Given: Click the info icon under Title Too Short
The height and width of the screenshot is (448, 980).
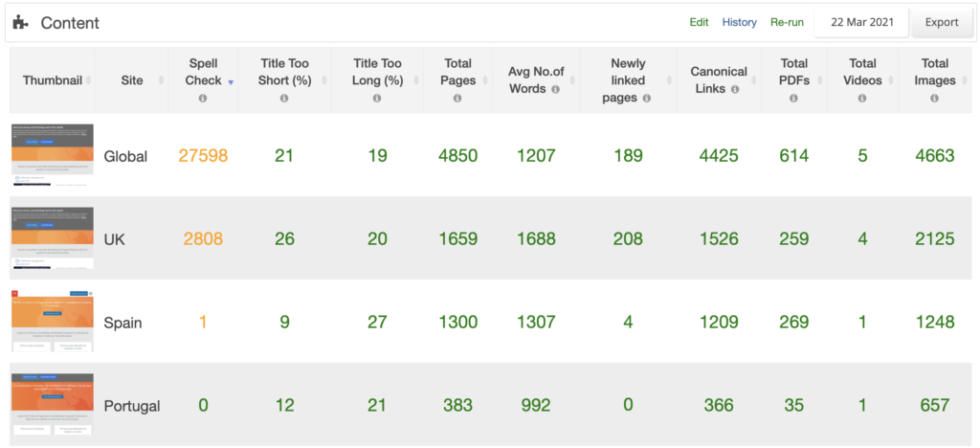Looking at the screenshot, I should [x=284, y=98].
